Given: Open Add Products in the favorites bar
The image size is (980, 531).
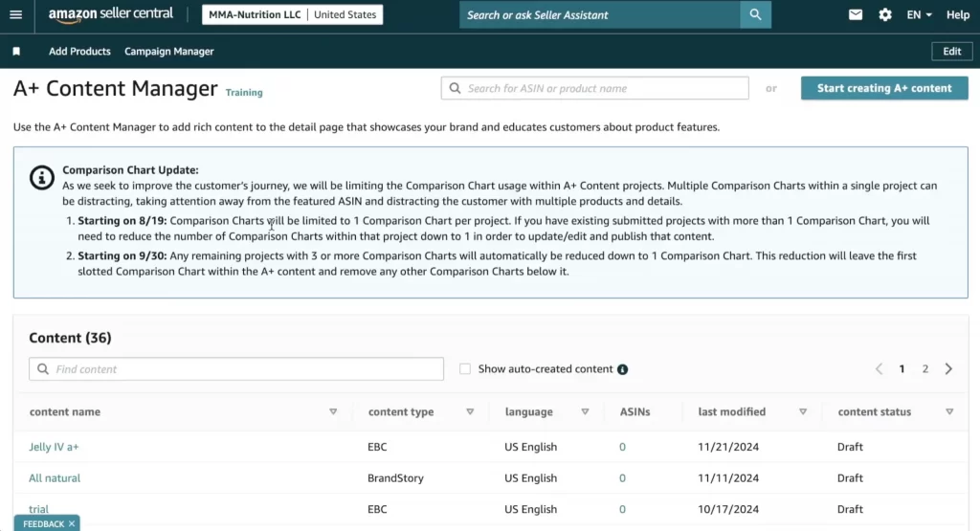Looking at the screenshot, I should pyautogui.click(x=79, y=52).
